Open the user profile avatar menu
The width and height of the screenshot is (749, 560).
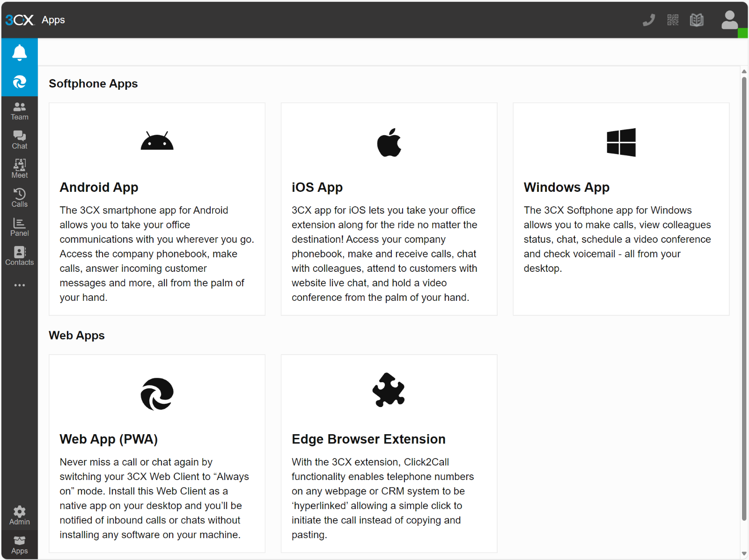click(729, 20)
